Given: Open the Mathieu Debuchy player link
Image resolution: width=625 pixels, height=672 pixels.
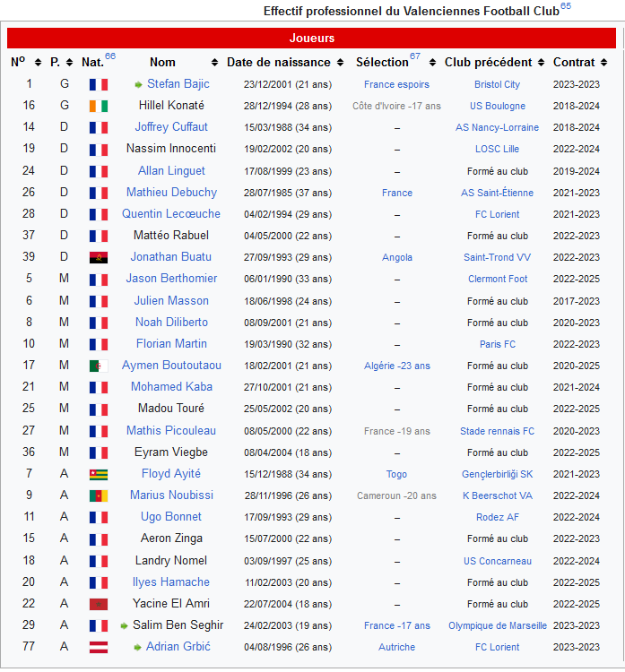Looking at the screenshot, I should (171, 193).
